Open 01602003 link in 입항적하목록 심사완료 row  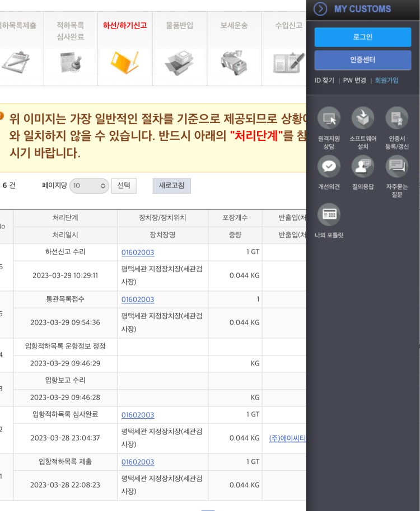138,415
